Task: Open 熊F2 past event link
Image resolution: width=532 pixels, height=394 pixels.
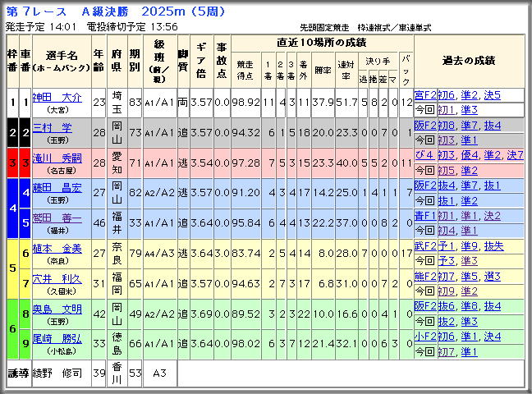Action: pos(425,277)
